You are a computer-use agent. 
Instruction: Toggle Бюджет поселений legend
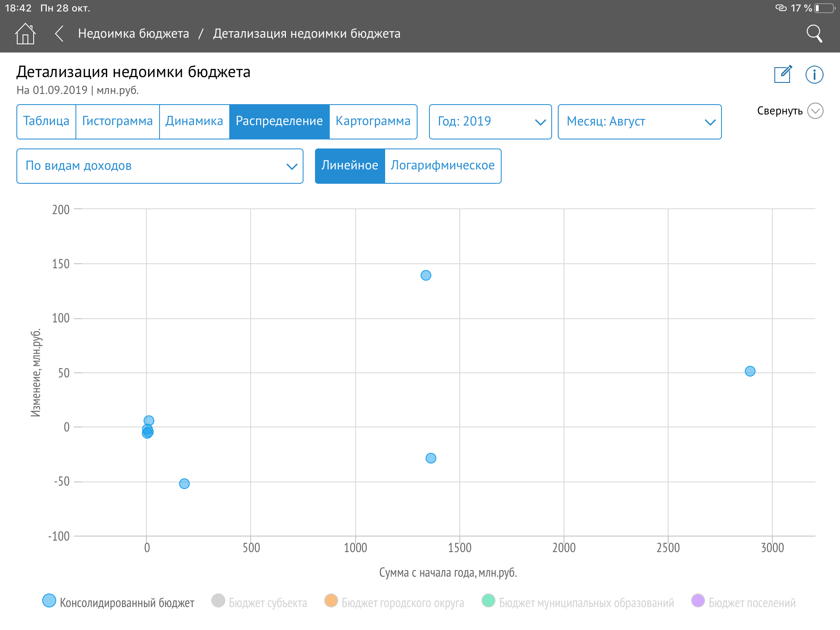click(743, 602)
